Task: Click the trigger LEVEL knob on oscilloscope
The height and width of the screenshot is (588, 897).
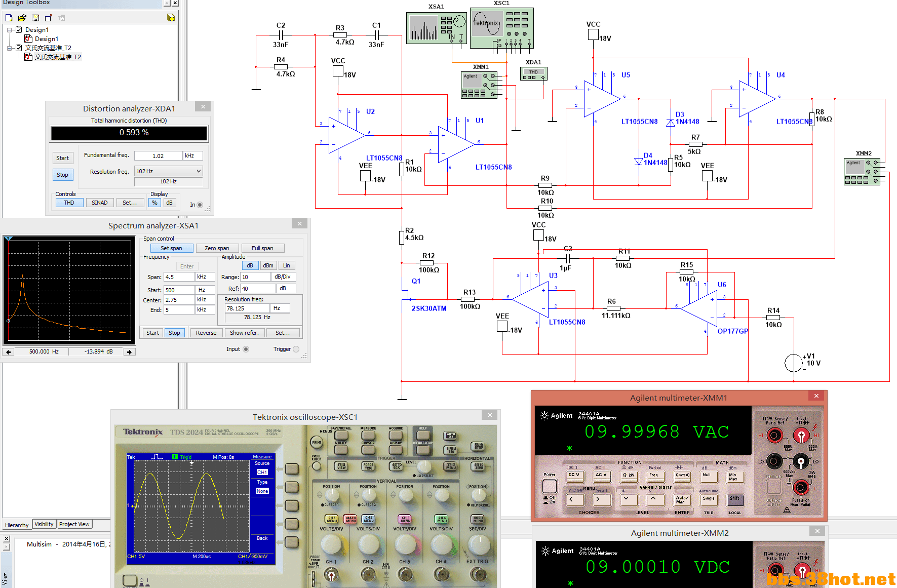Action: 424,467
